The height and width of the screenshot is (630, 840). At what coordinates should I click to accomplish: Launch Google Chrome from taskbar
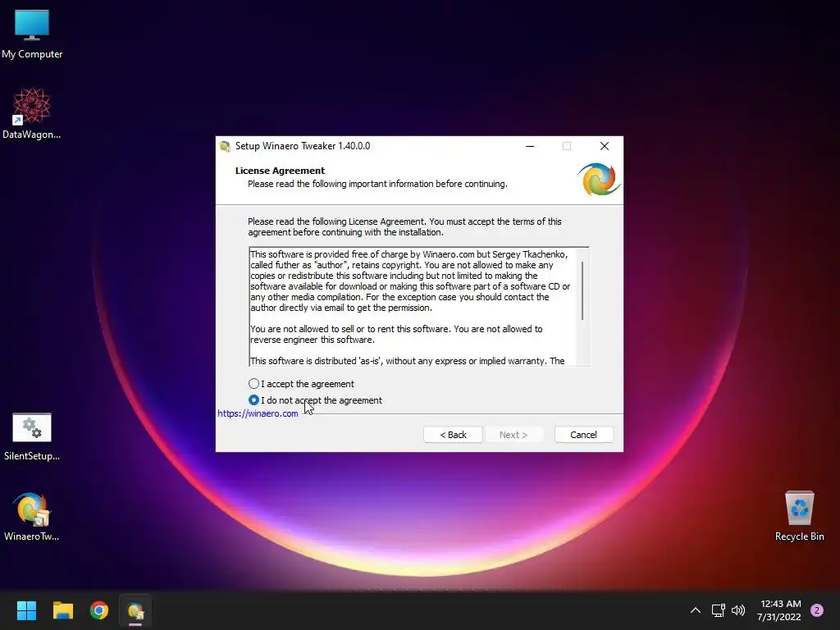(x=99, y=610)
